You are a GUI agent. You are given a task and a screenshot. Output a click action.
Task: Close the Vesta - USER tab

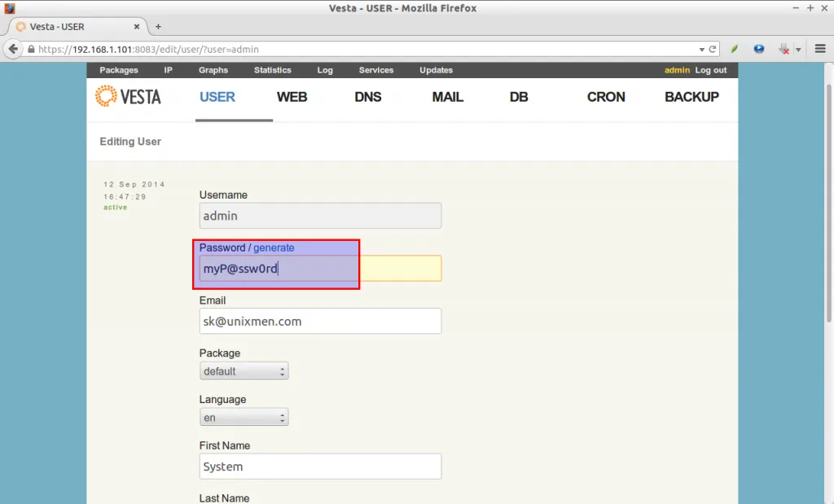click(137, 27)
